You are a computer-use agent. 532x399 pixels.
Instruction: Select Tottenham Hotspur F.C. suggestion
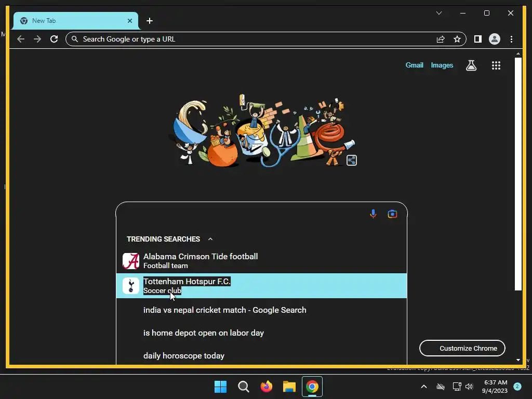[x=261, y=286]
